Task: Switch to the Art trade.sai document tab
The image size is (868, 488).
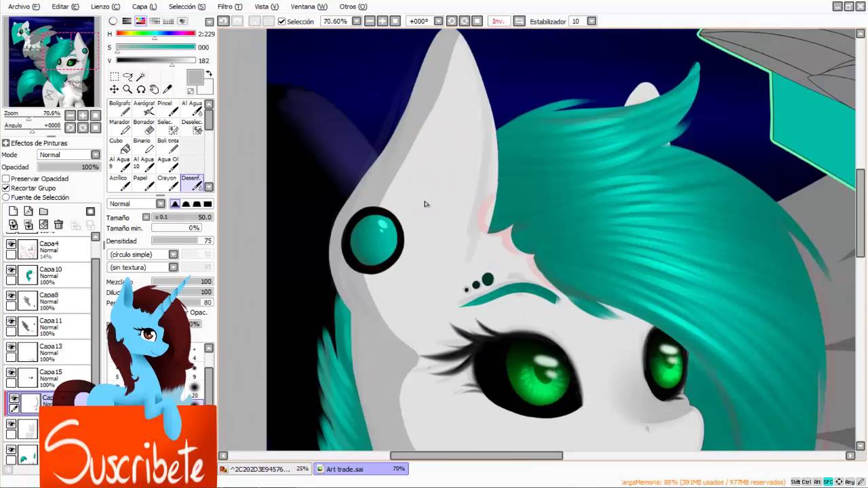Action: click(x=361, y=469)
